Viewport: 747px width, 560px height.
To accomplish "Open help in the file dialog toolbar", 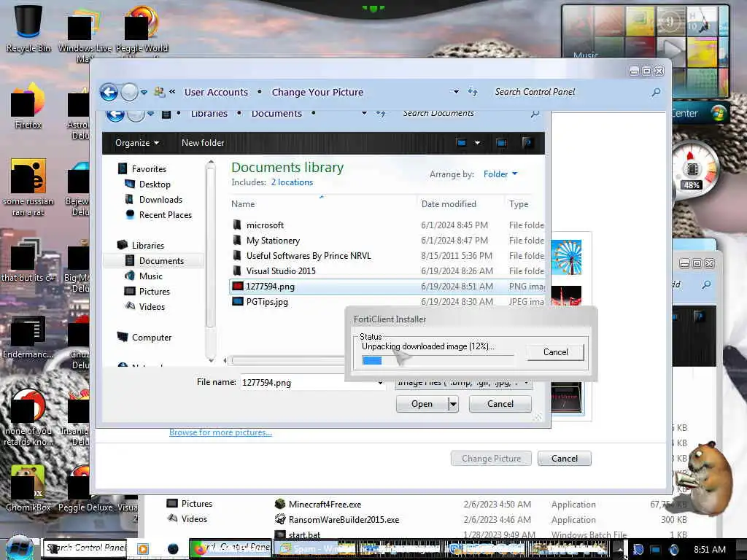I will (x=527, y=143).
